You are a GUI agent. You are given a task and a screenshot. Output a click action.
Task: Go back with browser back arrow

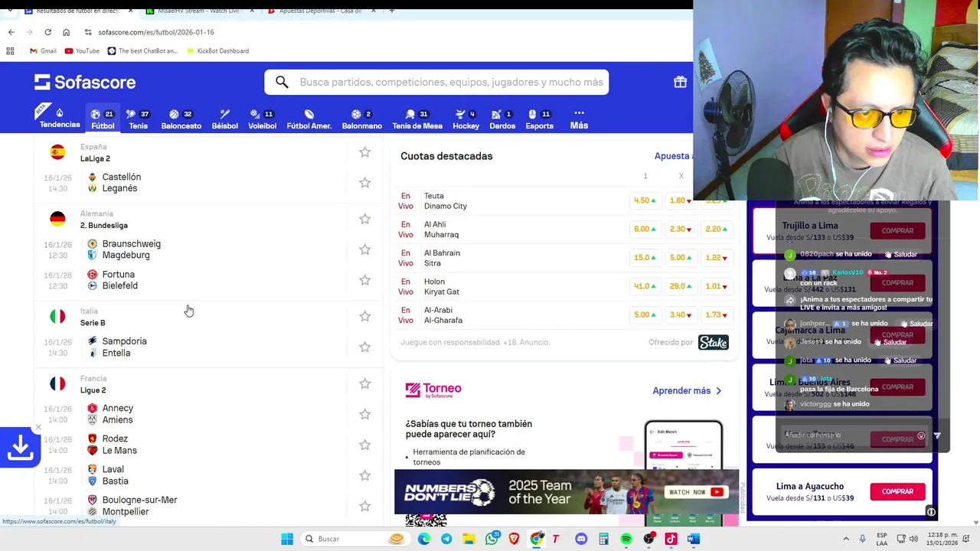click(x=11, y=32)
